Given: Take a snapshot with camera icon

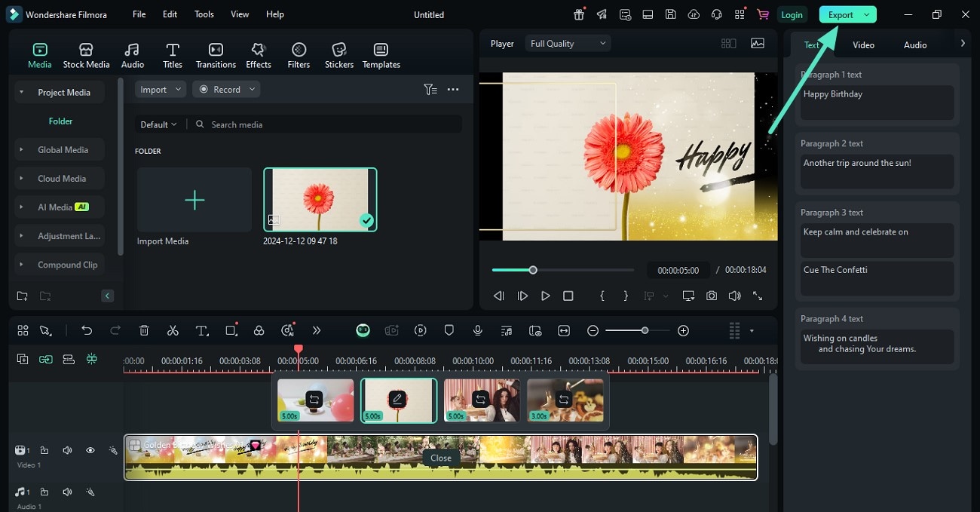Looking at the screenshot, I should click(x=712, y=296).
